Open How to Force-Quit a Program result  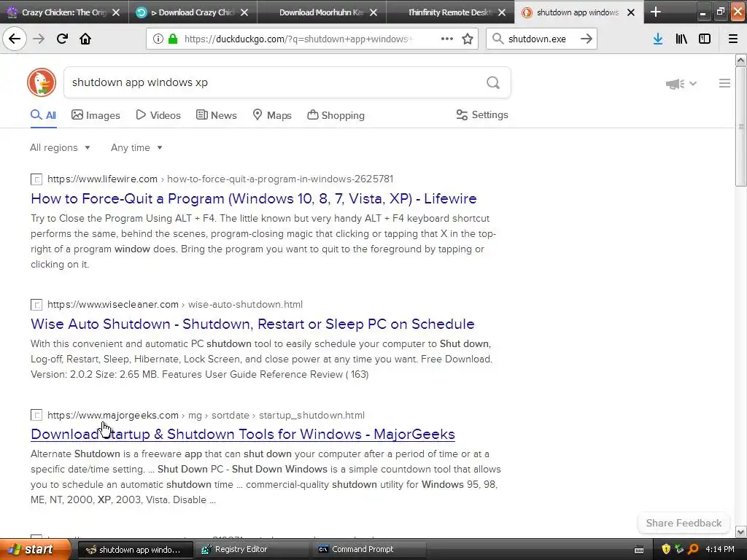[253, 198]
